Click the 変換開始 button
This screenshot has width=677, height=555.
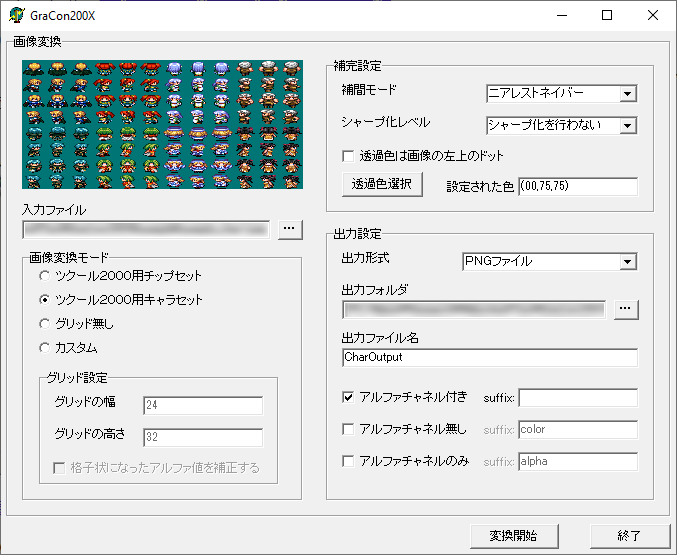514,535
